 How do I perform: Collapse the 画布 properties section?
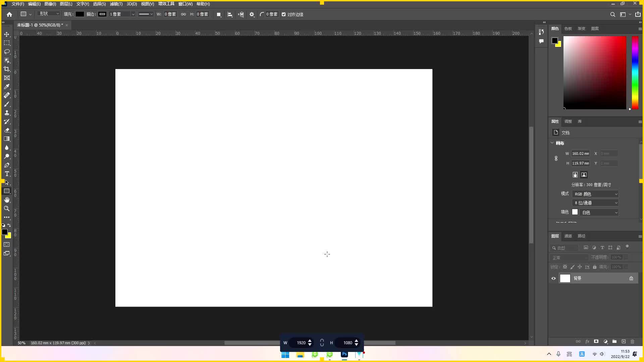point(552,143)
